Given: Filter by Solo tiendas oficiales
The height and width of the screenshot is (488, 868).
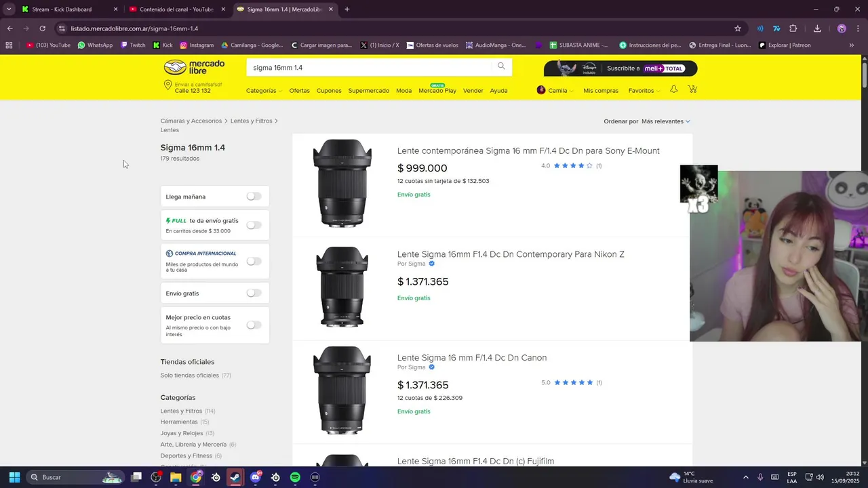Looking at the screenshot, I should pos(190,375).
